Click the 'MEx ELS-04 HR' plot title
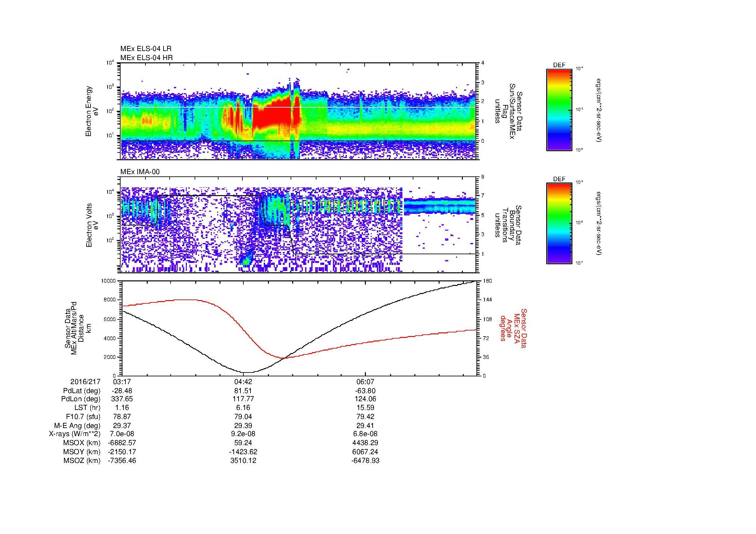 pos(146,58)
